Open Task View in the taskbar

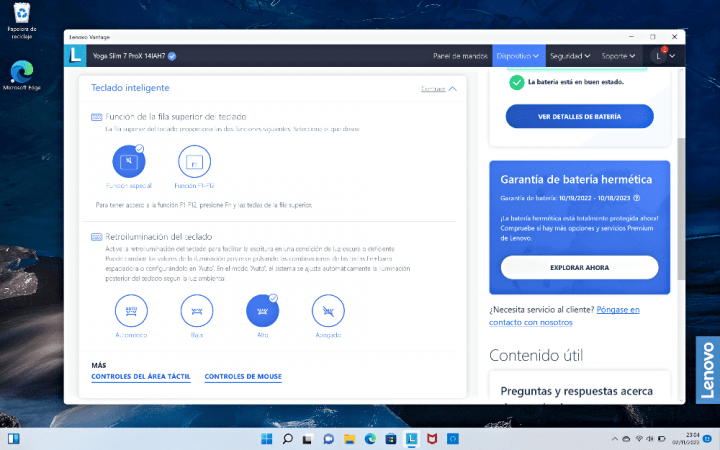[307, 439]
